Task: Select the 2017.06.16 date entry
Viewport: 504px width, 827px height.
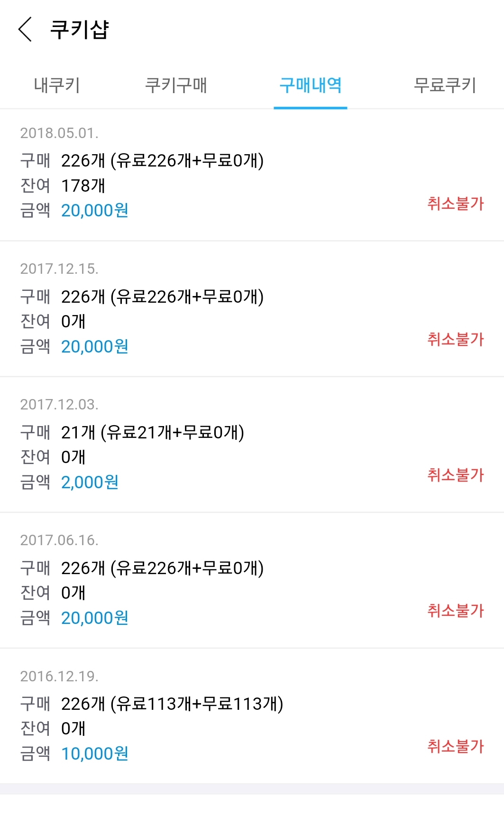Action: pos(59,540)
